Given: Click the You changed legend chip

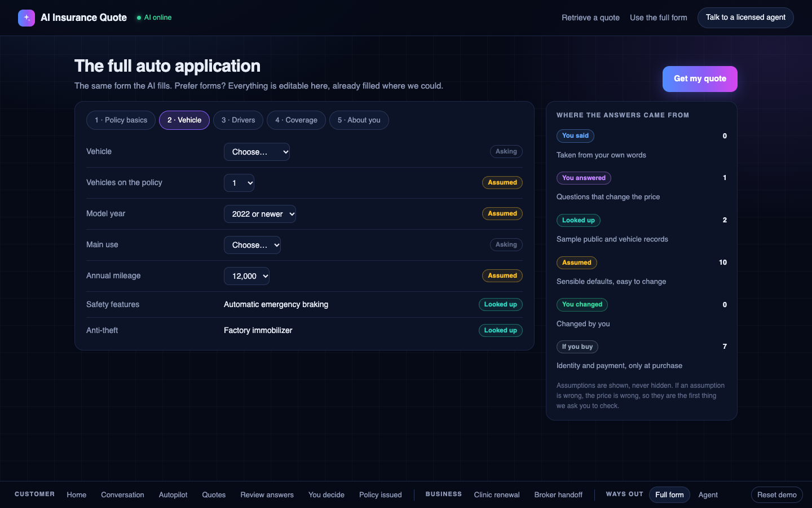Looking at the screenshot, I should (x=582, y=304).
